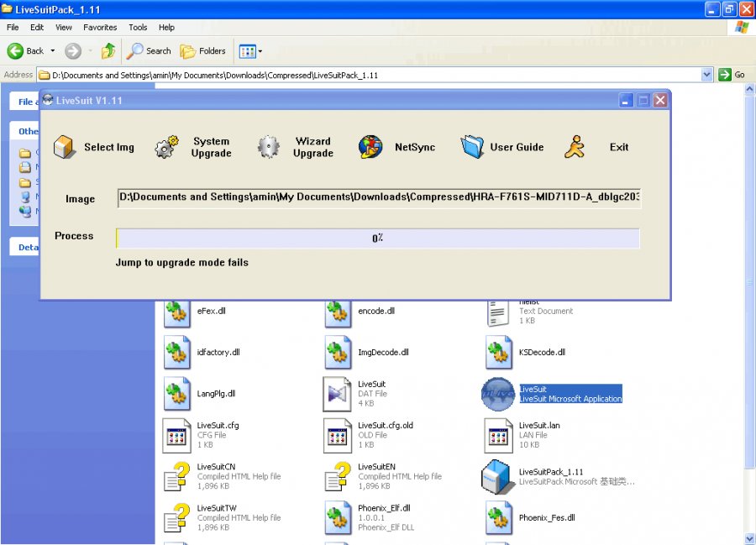Expand the Address bar dropdown
756x545 pixels.
[x=706, y=75]
